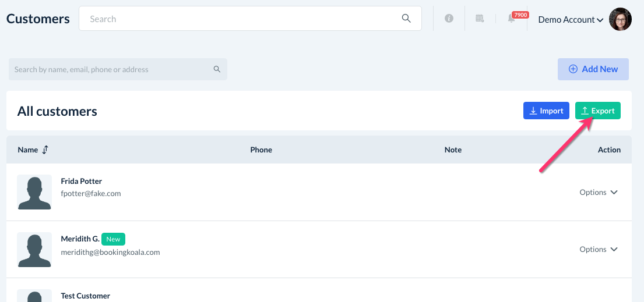Expand the Demo Account dropdown
The image size is (644, 302).
tap(571, 19)
